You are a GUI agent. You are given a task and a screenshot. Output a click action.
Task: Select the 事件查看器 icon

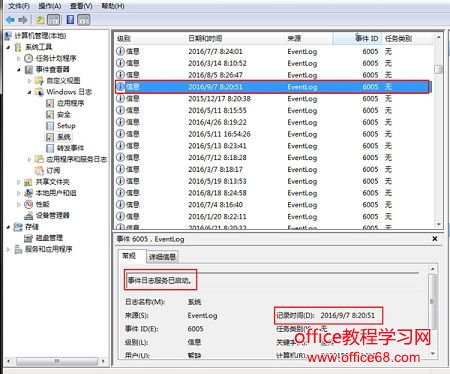tap(29, 69)
